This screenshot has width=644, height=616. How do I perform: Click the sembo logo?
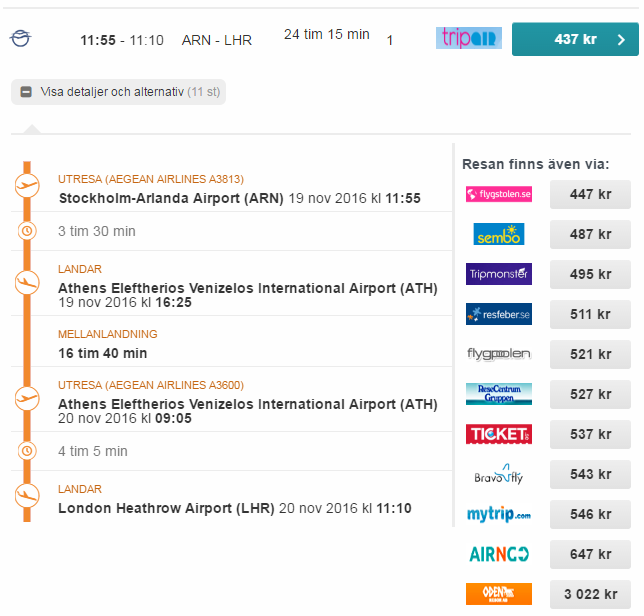coord(499,234)
